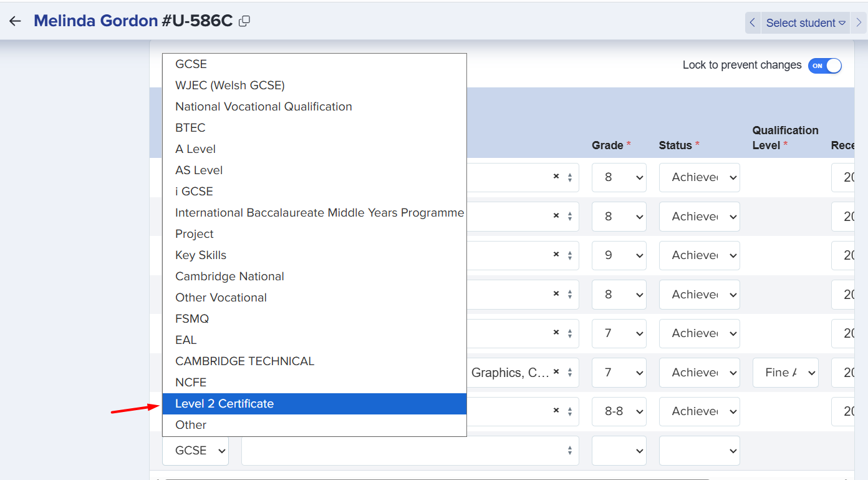Toggle the Lock to prevent changes switch

click(x=824, y=66)
